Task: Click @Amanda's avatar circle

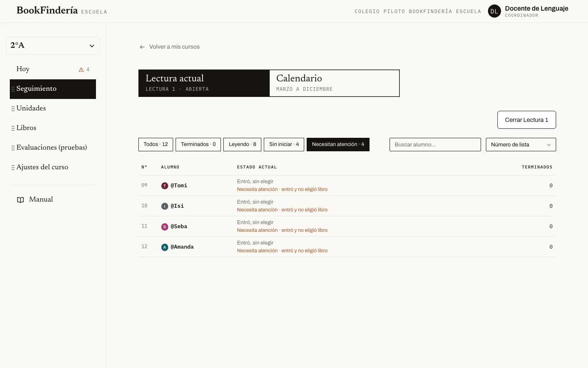Action: (165, 247)
